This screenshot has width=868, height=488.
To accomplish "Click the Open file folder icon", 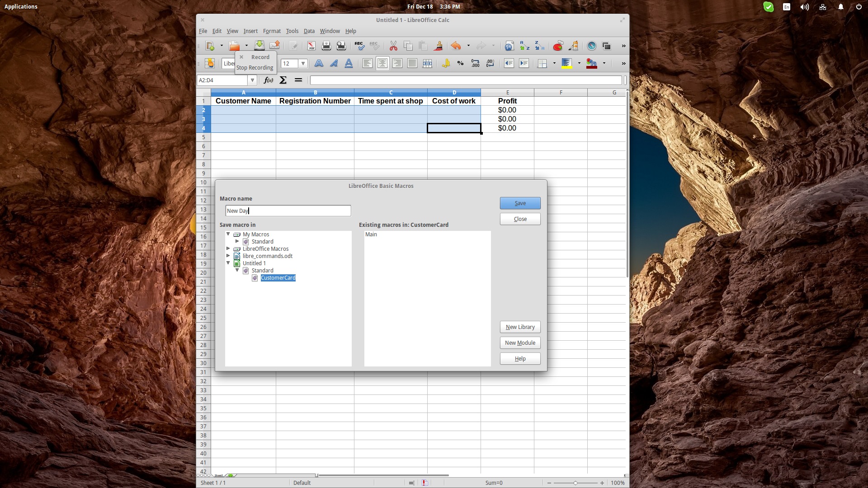I will pos(234,46).
